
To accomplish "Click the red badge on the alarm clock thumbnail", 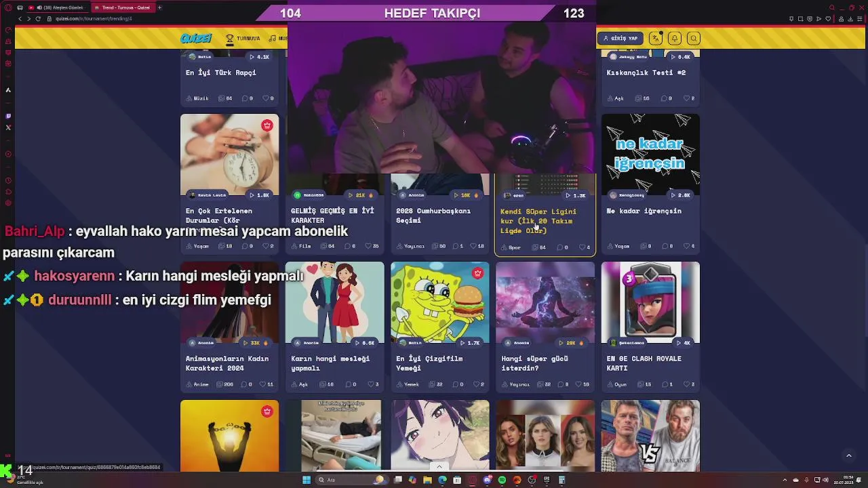I will 267,125.
